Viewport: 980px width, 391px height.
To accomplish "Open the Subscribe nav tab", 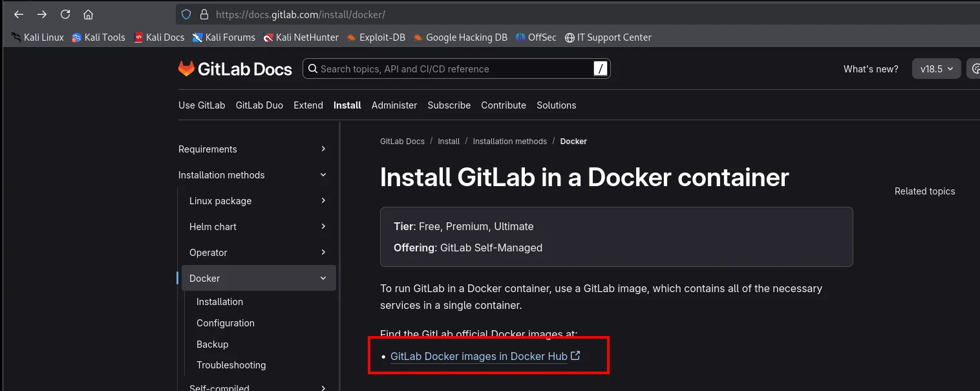I will pos(449,105).
